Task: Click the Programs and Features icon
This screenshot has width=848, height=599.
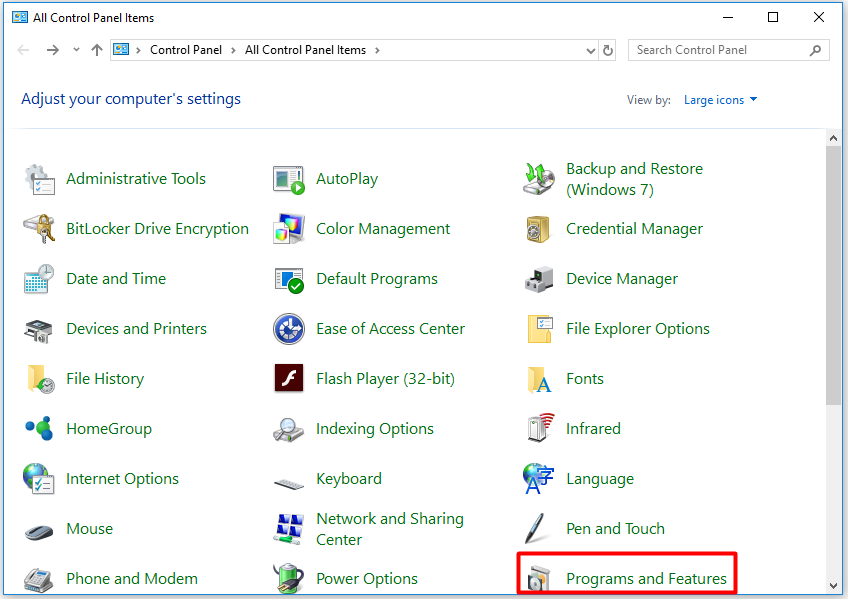Action: click(539, 578)
